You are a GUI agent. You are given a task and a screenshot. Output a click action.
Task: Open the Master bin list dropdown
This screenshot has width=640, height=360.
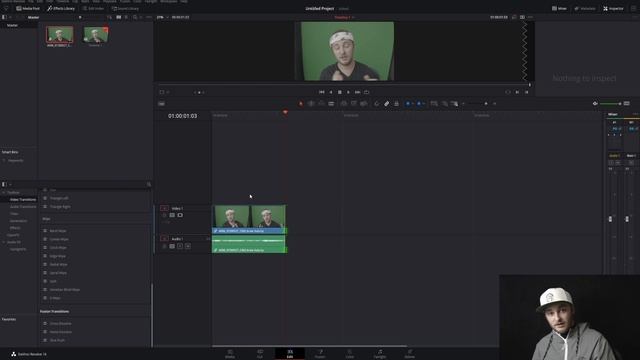click(x=80, y=17)
